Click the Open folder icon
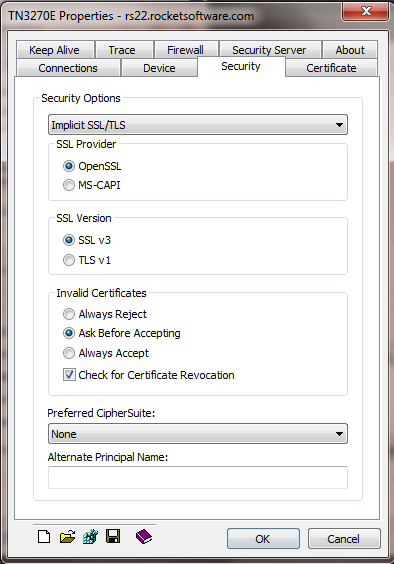Viewport: 394px width, 564px height. point(67,537)
